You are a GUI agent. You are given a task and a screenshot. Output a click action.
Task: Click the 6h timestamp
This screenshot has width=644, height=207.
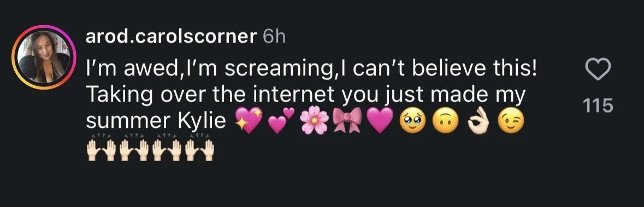point(274,37)
